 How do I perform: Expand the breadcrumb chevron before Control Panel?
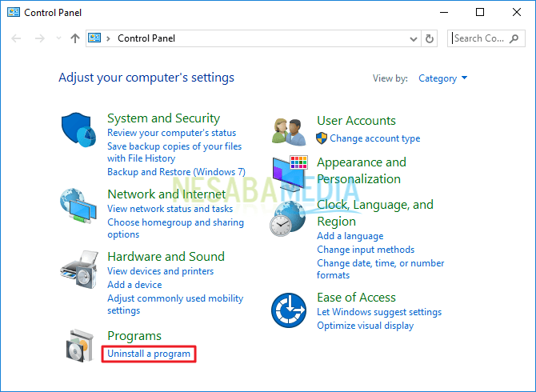click(108, 38)
